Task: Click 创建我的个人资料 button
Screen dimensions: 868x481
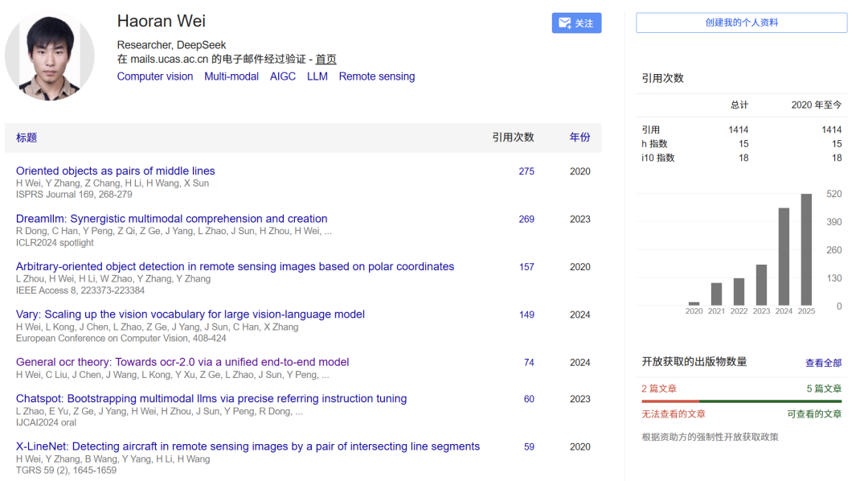Action: pos(741,23)
